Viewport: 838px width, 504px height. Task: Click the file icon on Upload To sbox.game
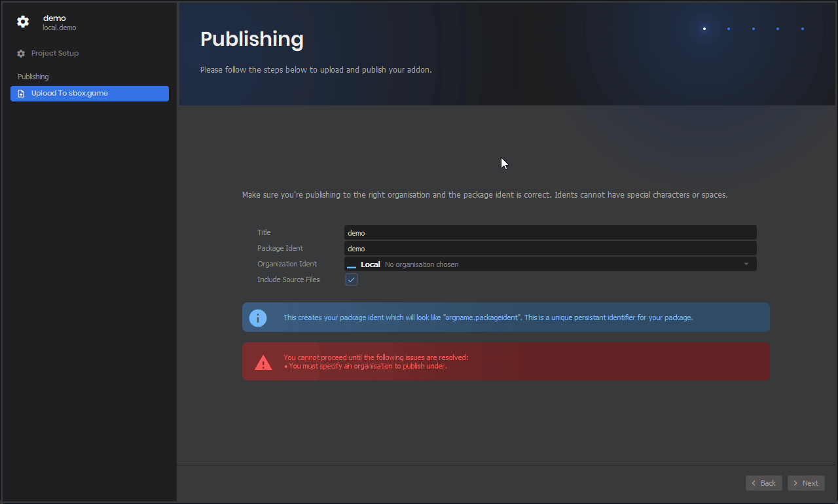[21, 94]
